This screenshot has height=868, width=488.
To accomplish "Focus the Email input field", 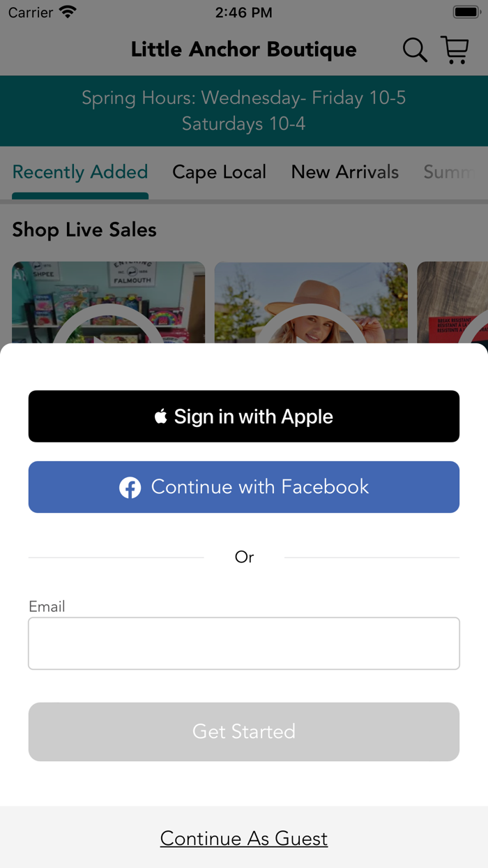I will coord(244,643).
